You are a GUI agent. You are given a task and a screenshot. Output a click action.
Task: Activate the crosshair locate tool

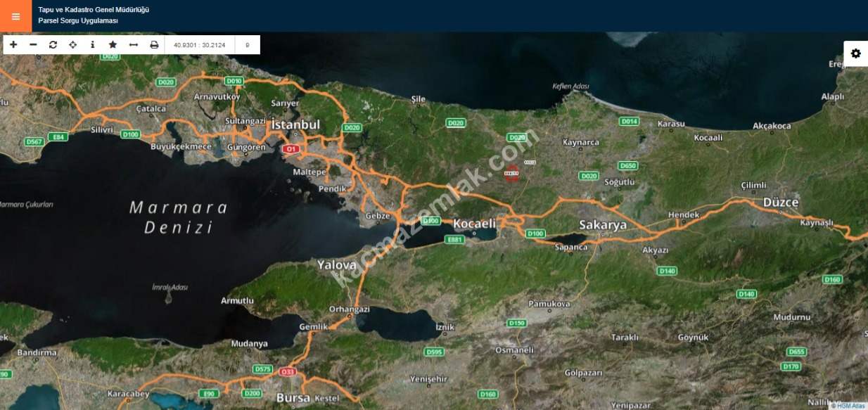[x=72, y=44]
